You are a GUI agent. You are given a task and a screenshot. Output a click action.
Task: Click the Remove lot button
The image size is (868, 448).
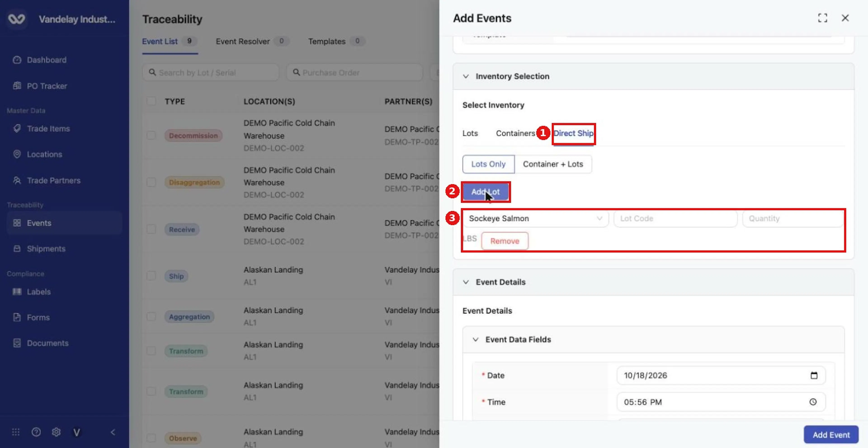(505, 241)
